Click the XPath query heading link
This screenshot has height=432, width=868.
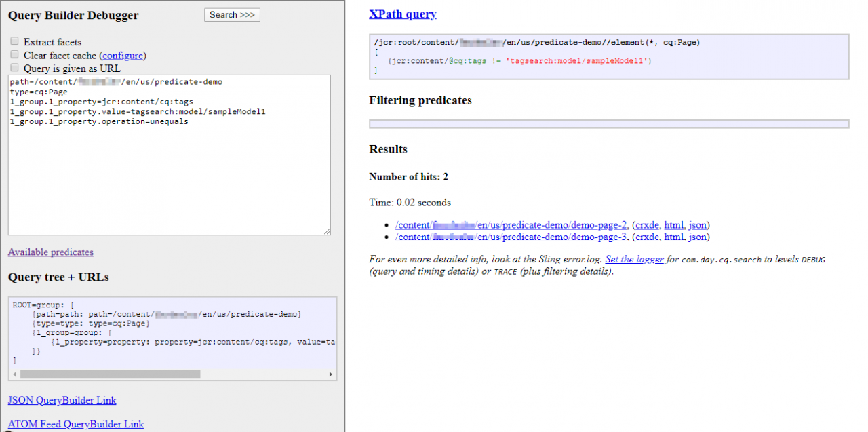pos(403,14)
